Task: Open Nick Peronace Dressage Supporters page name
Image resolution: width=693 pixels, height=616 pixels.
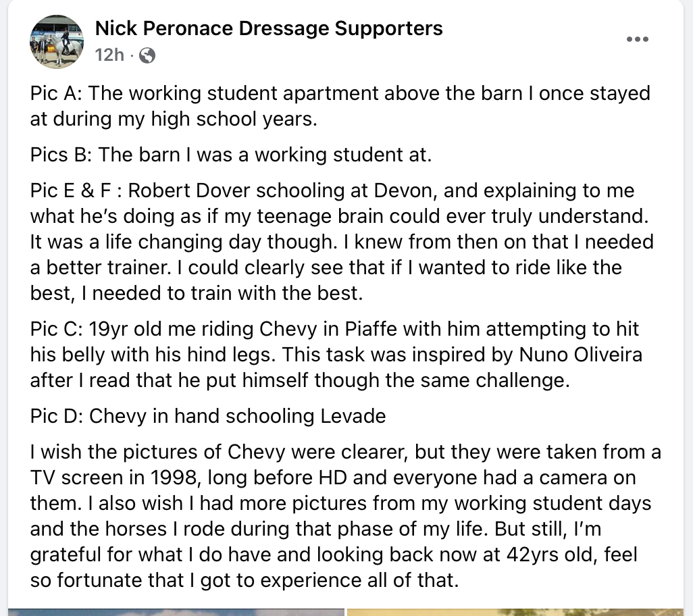Action: point(269,28)
